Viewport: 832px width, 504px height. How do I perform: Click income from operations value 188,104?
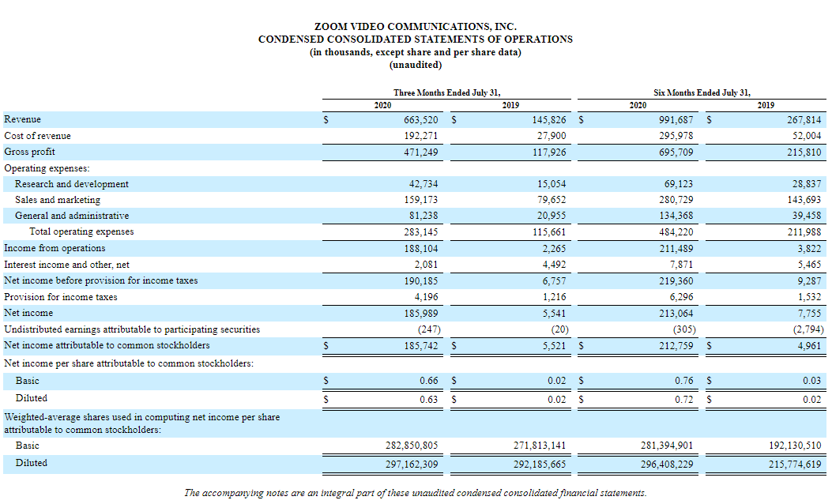click(x=421, y=249)
